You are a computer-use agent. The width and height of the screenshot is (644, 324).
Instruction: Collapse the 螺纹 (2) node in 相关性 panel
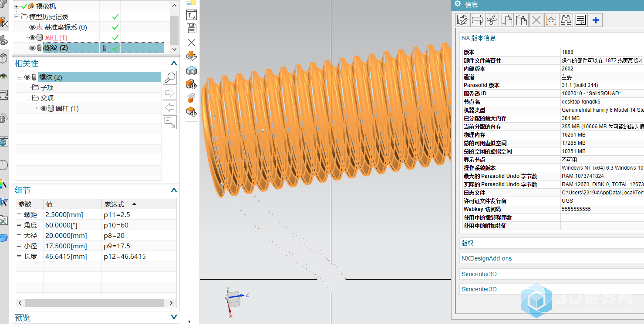pos(20,77)
